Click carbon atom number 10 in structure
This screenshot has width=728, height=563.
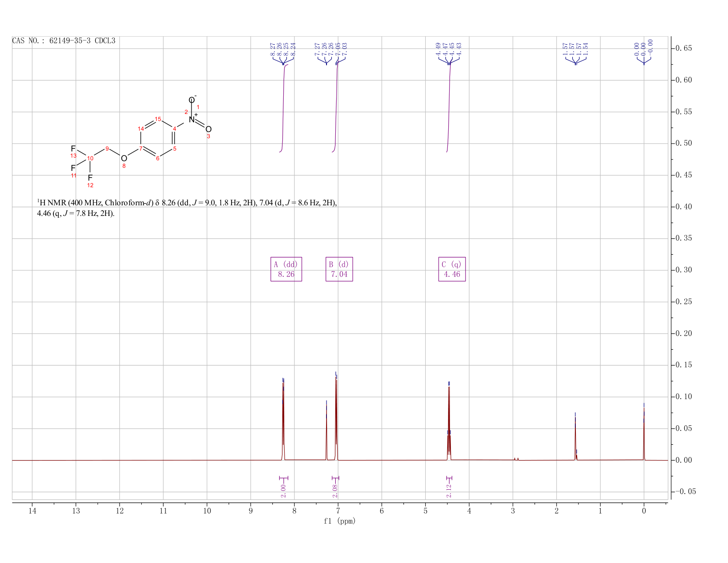(x=90, y=158)
